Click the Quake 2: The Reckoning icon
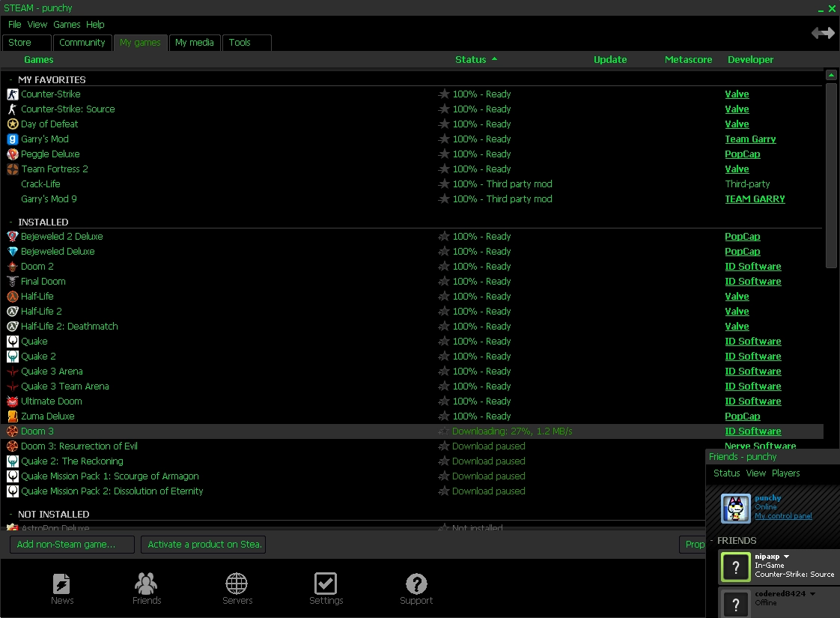 pos(12,461)
